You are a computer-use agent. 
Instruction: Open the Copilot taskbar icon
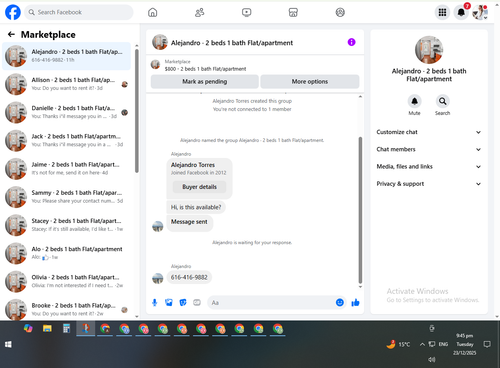click(28, 329)
